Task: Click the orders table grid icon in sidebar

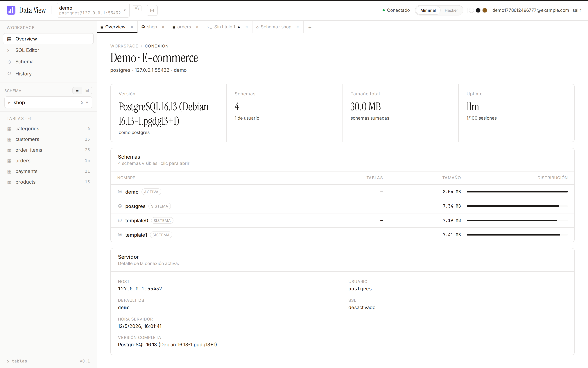Action: (x=9, y=161)
